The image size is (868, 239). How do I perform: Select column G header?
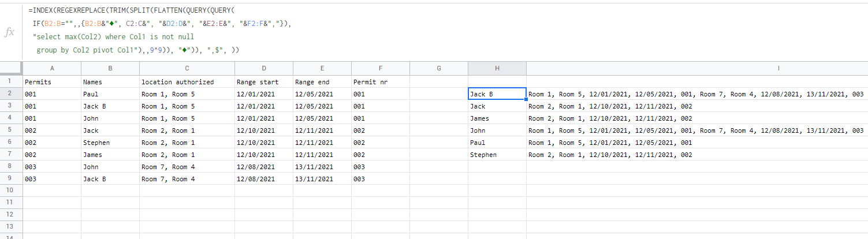tap(439, 69)
